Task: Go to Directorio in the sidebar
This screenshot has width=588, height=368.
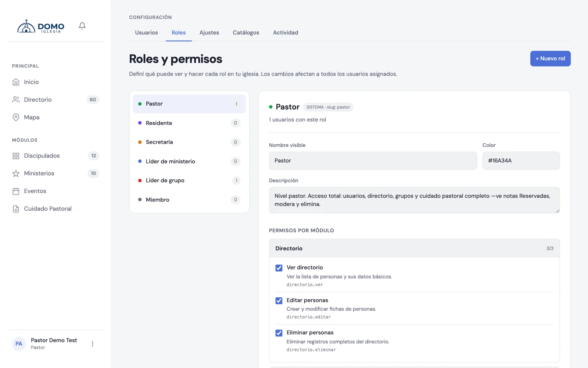Action: 55,100
